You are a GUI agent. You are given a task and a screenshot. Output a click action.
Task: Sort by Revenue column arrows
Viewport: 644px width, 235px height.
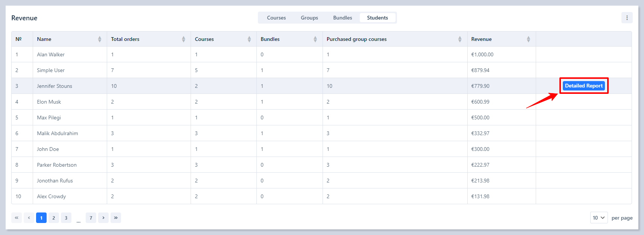528,39
